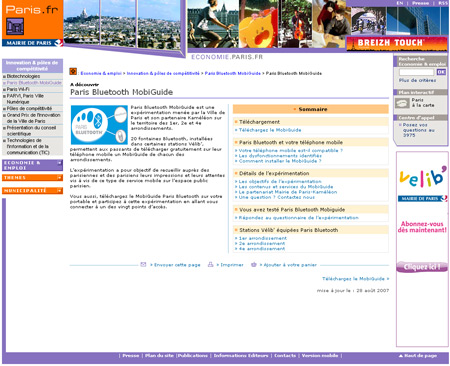450x366 pixels.
Task: Select Biotechnologies in the sidebar menu
Action: click(x=23, y=76)
